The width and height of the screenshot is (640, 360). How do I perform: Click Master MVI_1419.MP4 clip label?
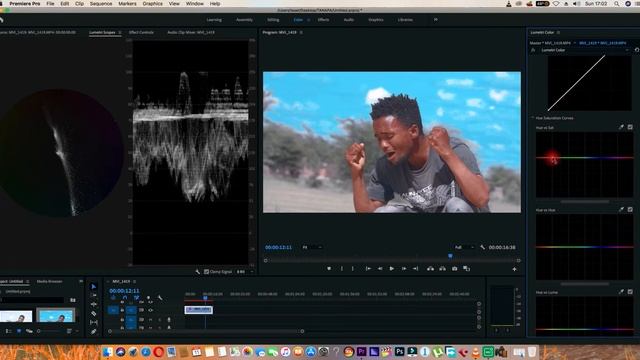point(550,43)
